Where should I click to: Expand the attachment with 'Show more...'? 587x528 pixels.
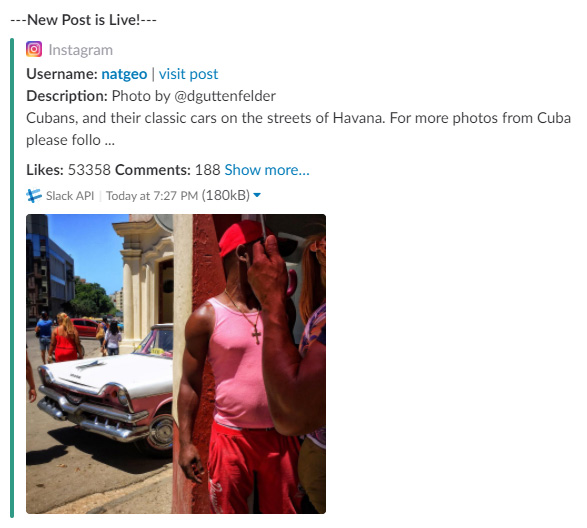coord(267,170)
